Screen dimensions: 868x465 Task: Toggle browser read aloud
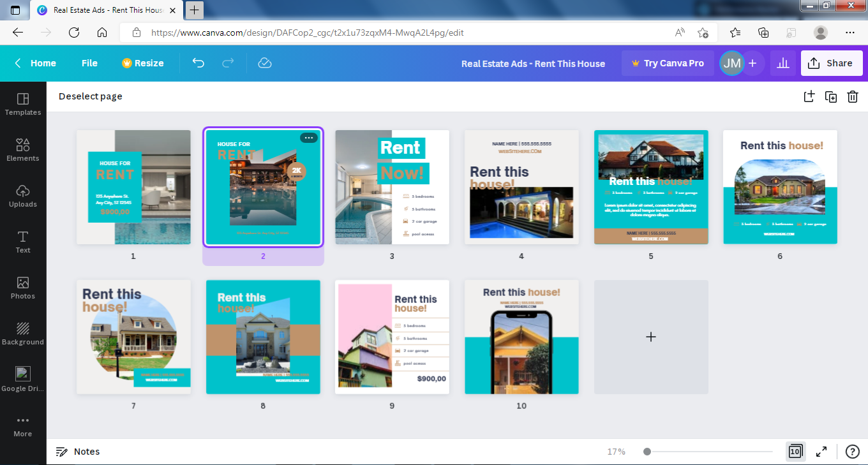click(x=680, y=33)
